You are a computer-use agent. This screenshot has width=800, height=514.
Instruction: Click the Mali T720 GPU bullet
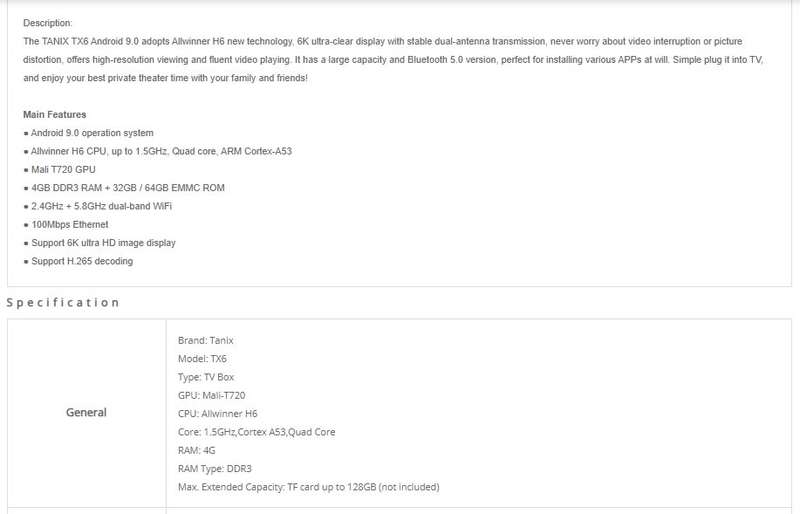[59, 169]
